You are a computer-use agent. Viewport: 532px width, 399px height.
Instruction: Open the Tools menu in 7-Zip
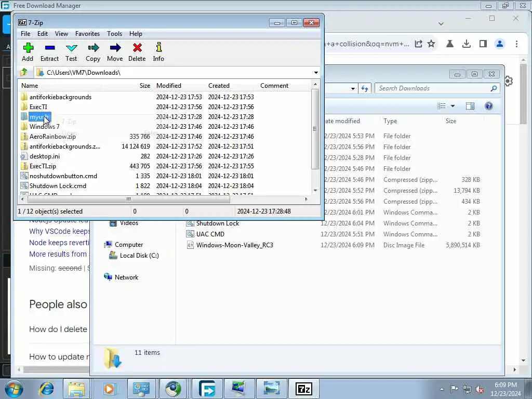point(114,34)
